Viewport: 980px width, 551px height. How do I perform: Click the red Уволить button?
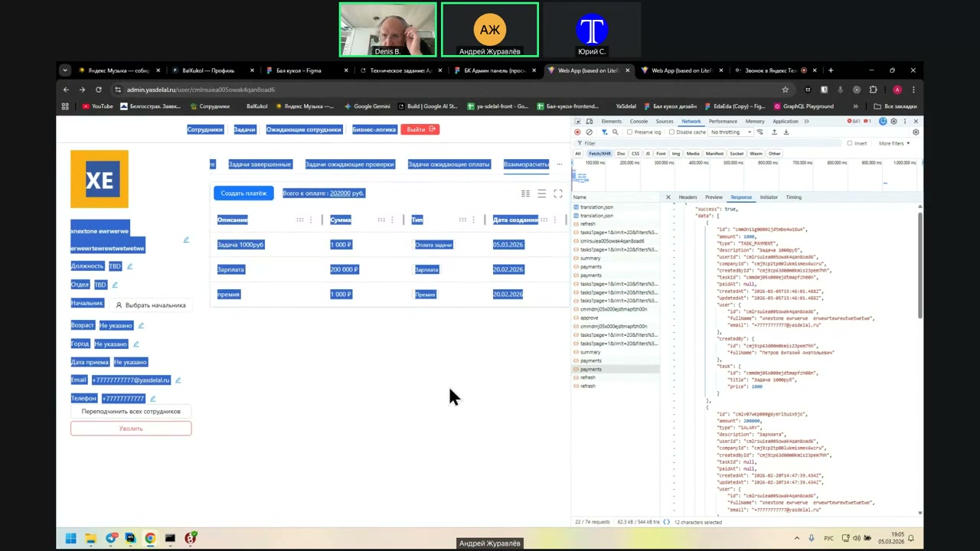(x=131, y=429)
